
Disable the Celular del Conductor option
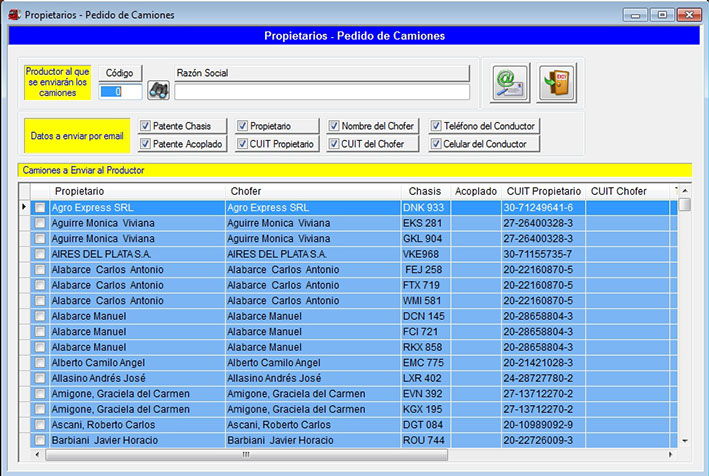437,144
